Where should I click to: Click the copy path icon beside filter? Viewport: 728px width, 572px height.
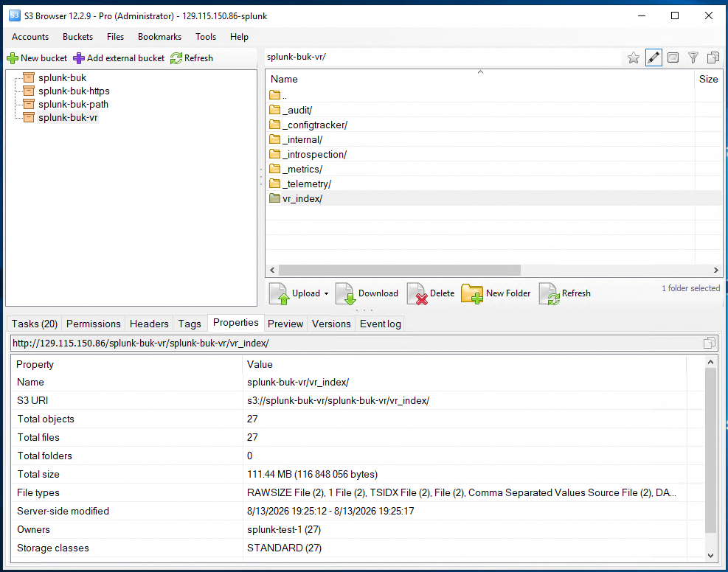[x=713, y=57]
